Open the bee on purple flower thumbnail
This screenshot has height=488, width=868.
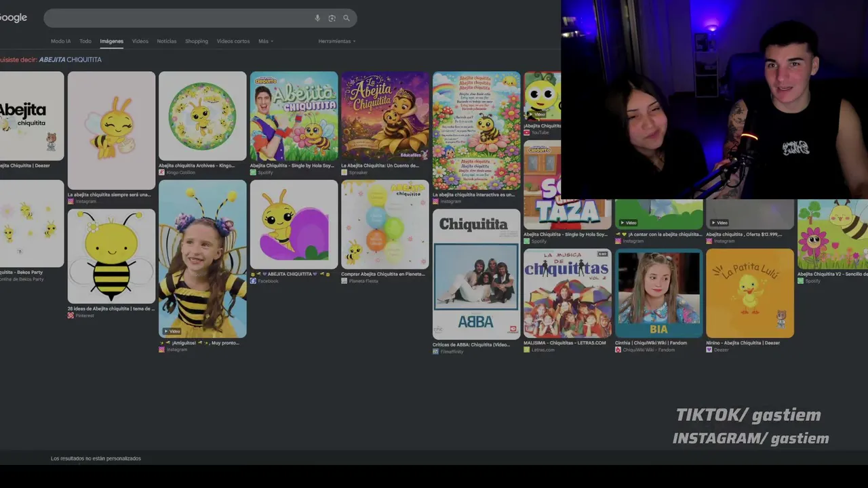tap(294, 224)
